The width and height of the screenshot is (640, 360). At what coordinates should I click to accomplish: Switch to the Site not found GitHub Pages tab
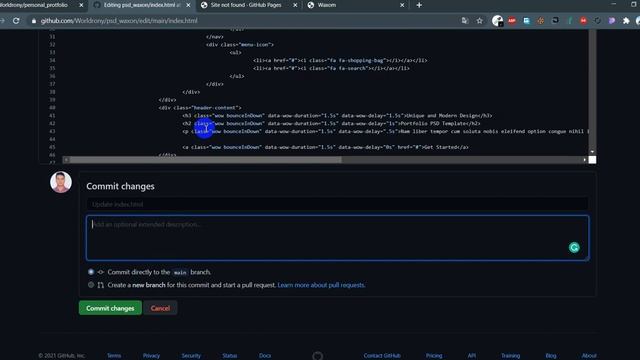point(246,5)
